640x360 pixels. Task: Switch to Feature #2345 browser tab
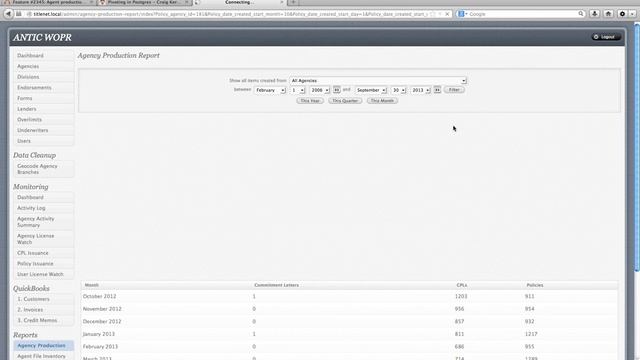[x=48, y=2]
